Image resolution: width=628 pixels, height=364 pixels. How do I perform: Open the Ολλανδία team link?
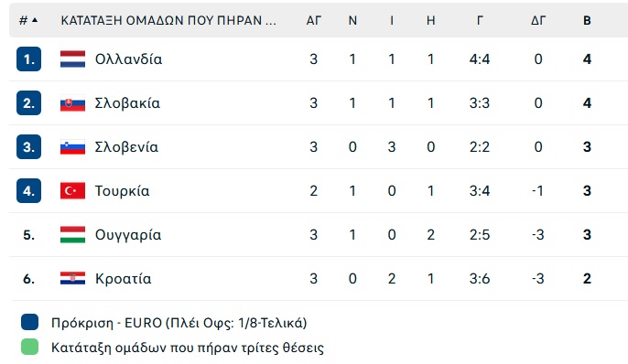point(128,59)
